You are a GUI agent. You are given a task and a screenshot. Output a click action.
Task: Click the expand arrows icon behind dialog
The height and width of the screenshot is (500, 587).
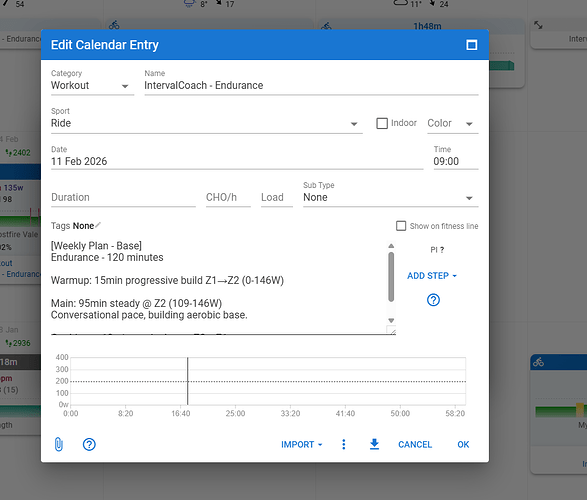click(538, 25)
